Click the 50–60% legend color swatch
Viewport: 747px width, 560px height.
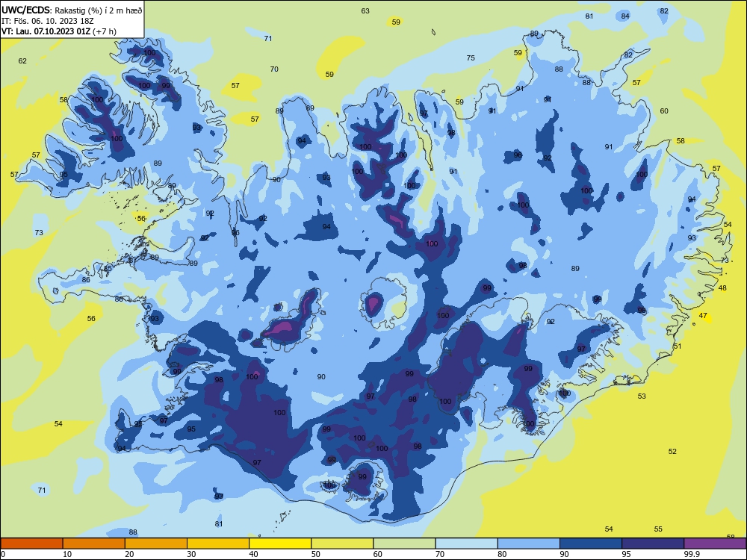click(x=343, y=544)
